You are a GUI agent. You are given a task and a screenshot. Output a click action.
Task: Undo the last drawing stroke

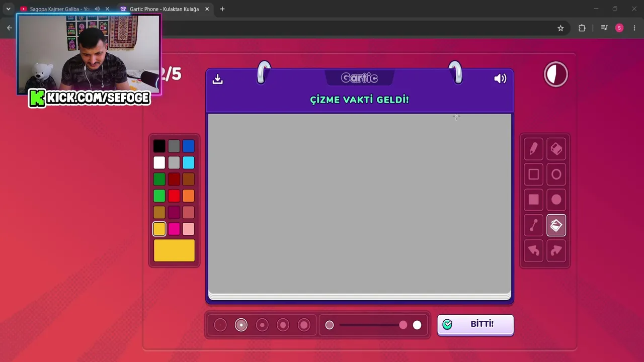click(x=533, y=250)
